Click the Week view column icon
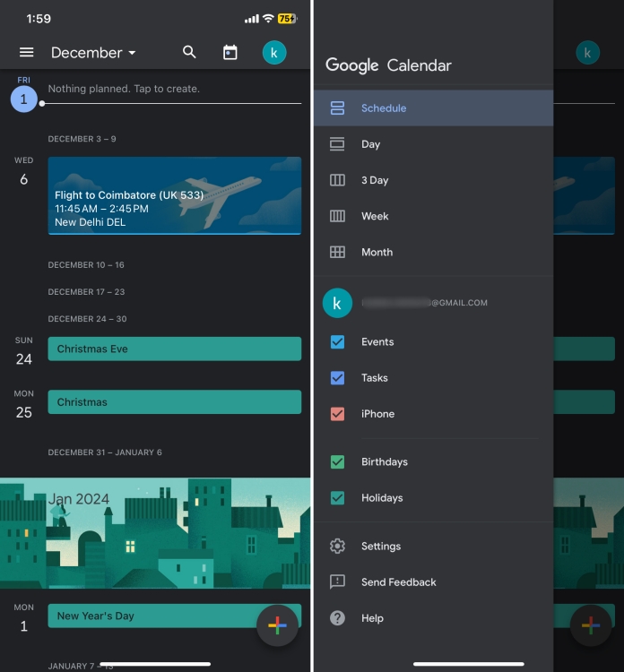The width and height of the screenshot is (624, 672). coord(337,216)
